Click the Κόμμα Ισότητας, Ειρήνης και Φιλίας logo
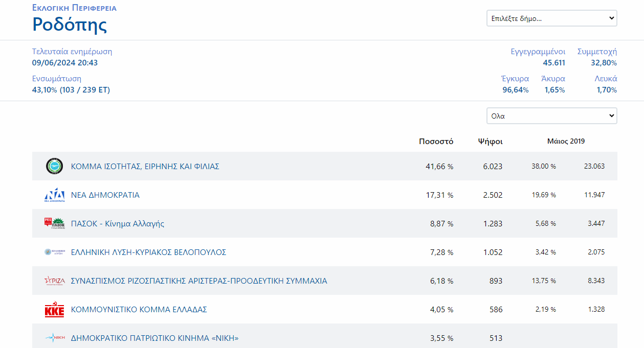 click(x=54, y=166)
